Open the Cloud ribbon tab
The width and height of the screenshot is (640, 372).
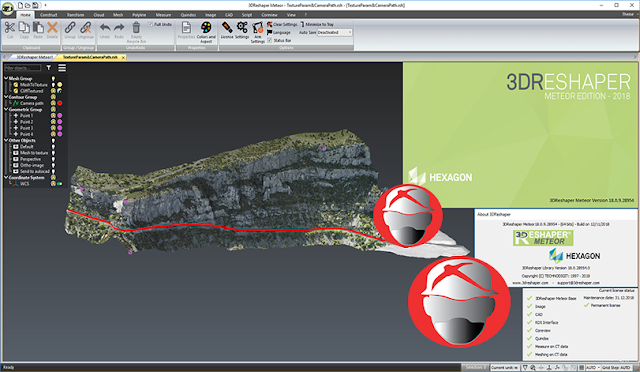99,15
